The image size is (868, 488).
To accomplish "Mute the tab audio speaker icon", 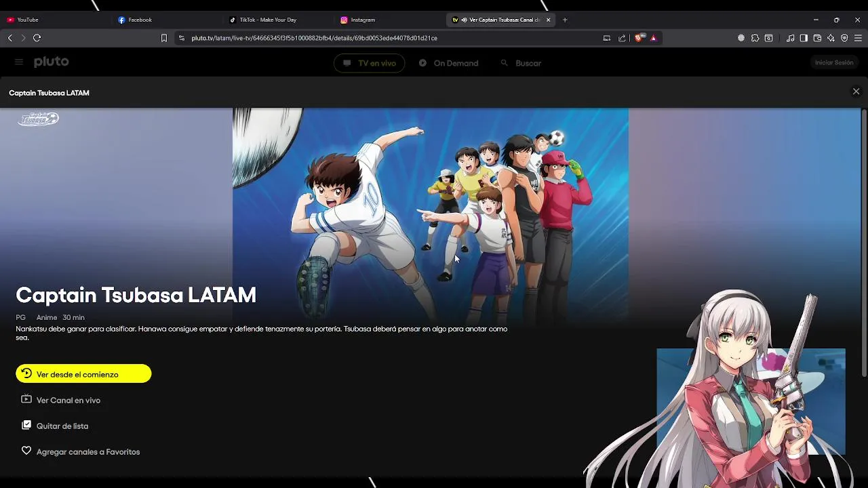I will click(x=464, y=20).
